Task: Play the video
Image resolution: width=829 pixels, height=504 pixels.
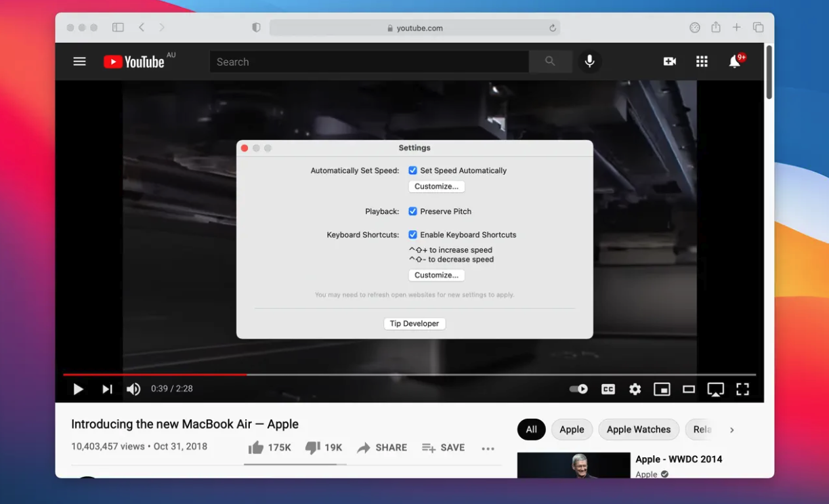Action: [x=79, y=389]
